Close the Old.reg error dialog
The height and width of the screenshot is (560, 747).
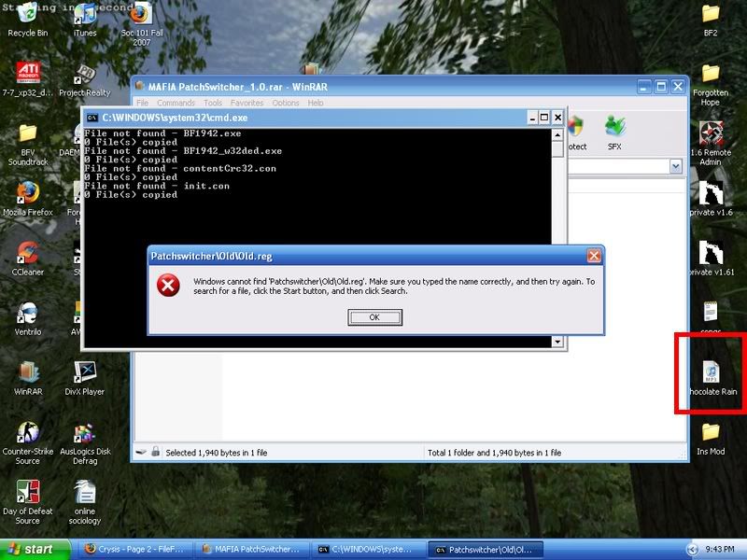click(593, 256)
